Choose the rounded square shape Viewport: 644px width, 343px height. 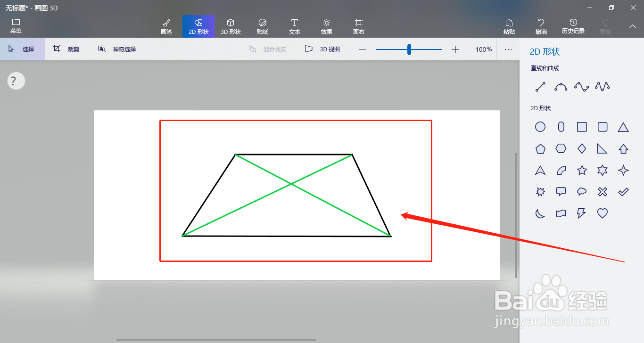point(603,127)
